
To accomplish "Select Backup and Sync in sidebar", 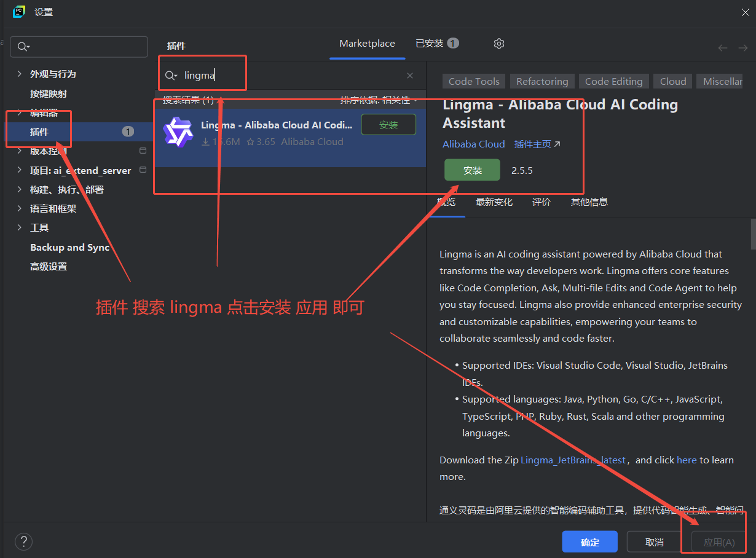I will coord(70,247).
